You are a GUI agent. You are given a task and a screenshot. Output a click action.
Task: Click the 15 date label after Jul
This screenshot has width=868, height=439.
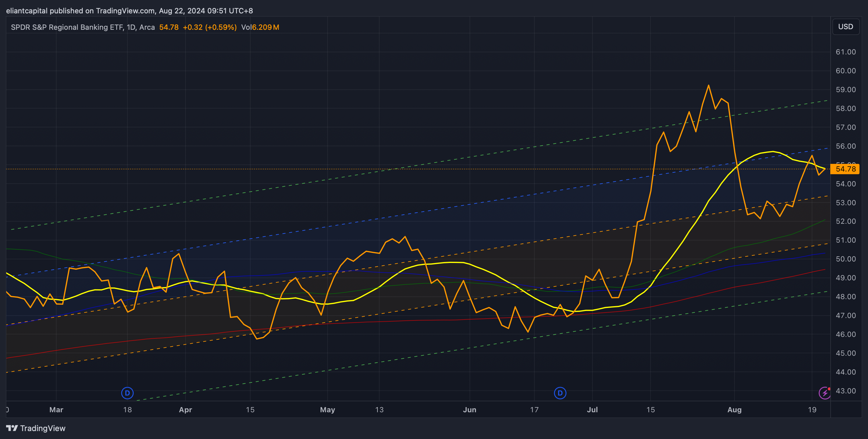651,410
